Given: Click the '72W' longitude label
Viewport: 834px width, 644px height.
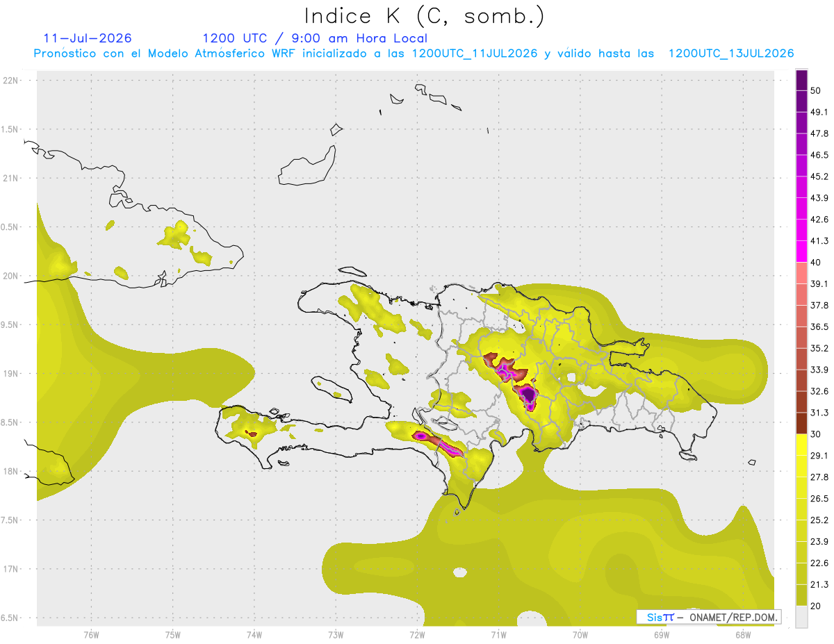Looking at the screenshot, I should click(417, 636).
